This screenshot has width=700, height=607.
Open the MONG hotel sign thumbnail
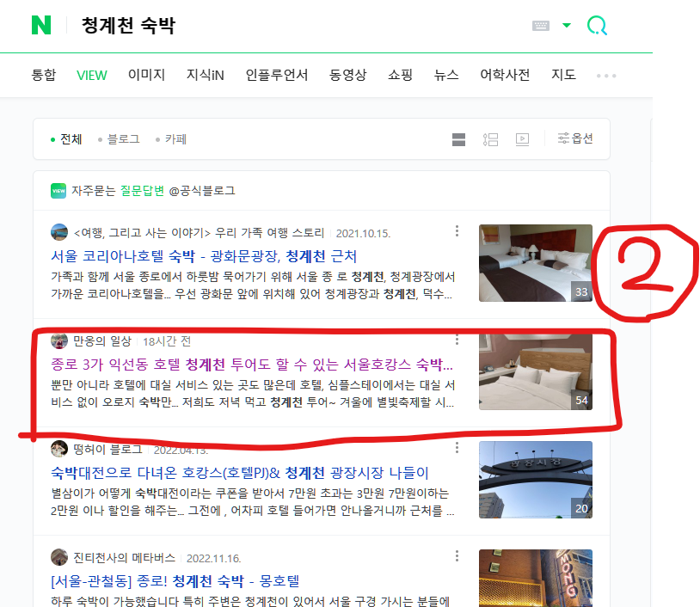[536, 579]
